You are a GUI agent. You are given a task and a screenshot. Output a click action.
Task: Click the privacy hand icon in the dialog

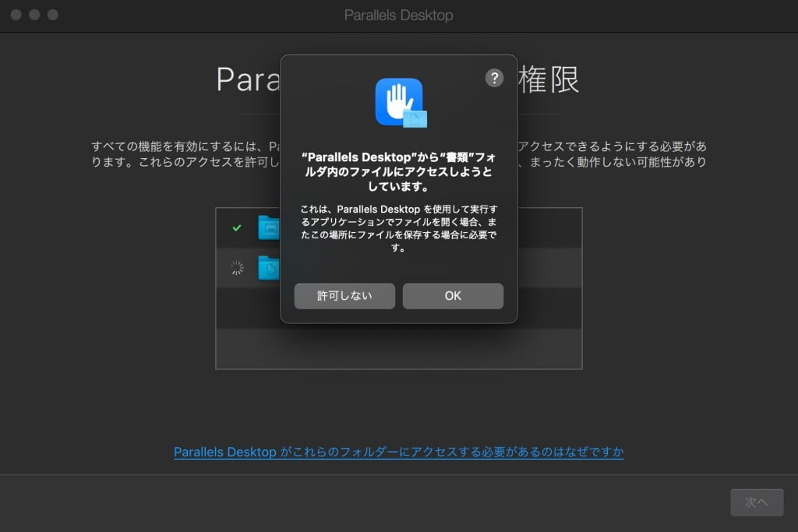click(401, 103)
